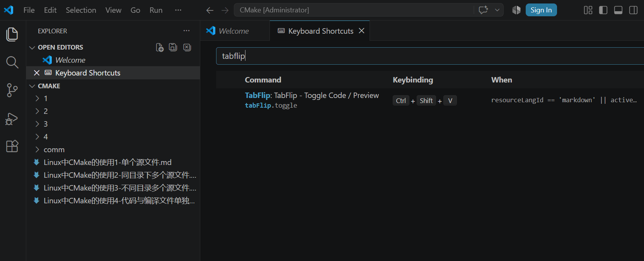This screenshot has height=261, width=644.
Task: Open File menu
Action: (x=29, y=10)
